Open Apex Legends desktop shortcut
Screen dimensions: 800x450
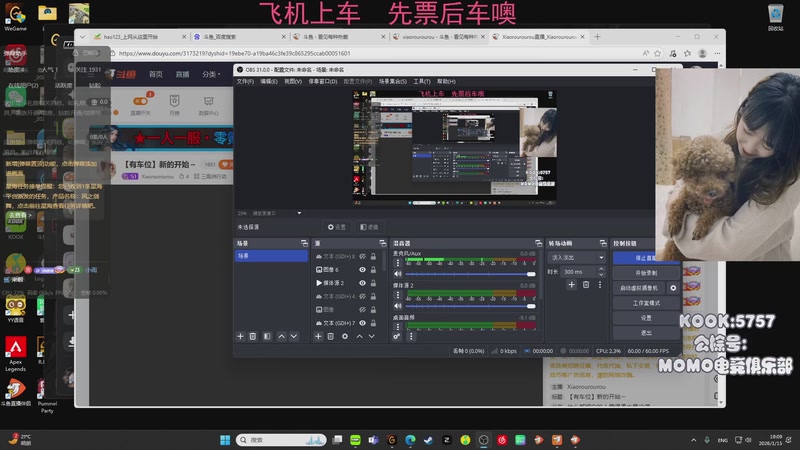[x=15, y=354]
